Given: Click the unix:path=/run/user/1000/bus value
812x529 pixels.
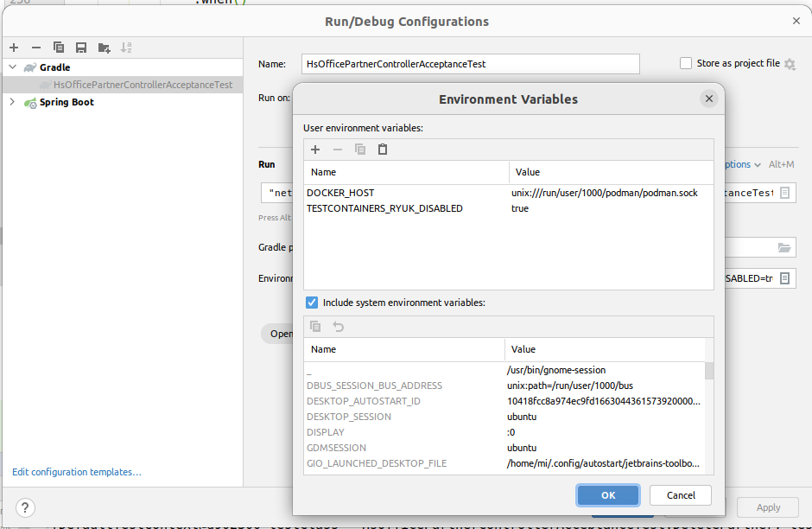Looking at the screenshot, I should click(569, 386).
